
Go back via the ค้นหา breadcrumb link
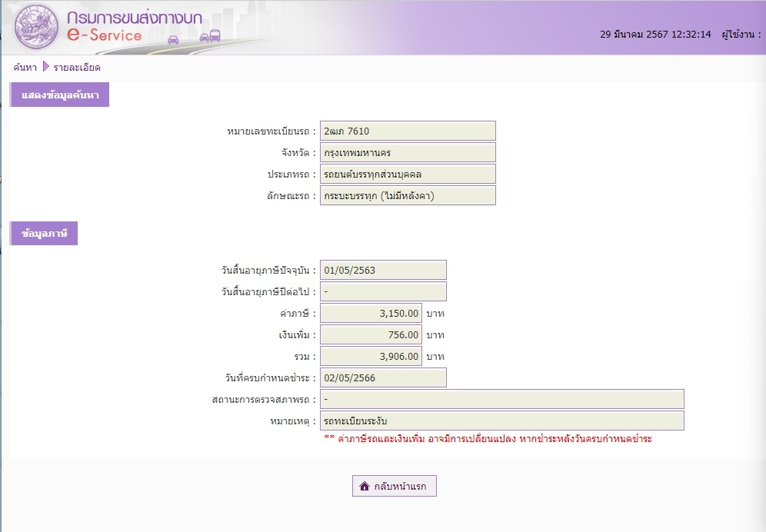pyautogui.click(x=25, y=68)
